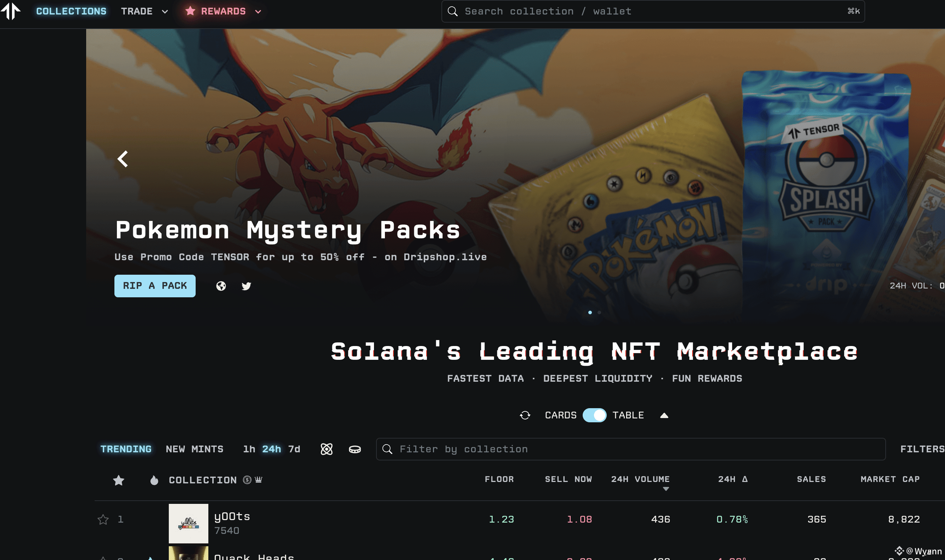Click the refresh icon beside CARDS
The image size is (945, 560).
tap(525, 415)
